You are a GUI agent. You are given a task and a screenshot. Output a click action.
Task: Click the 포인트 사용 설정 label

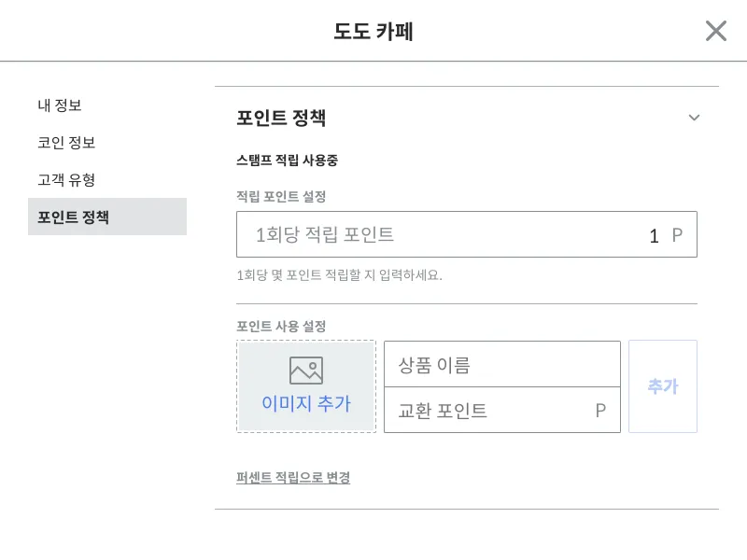pos(281,326)
